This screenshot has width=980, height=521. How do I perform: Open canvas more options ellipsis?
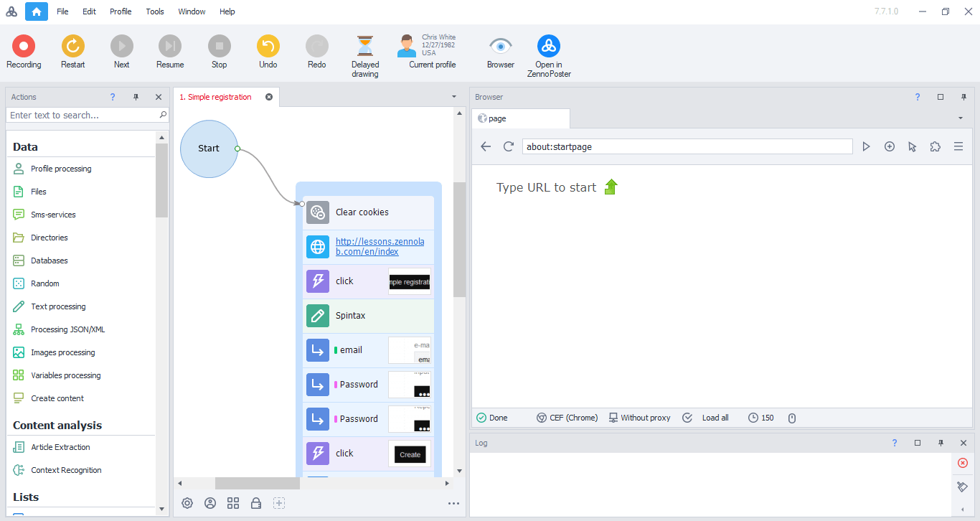tap(453, 503)
